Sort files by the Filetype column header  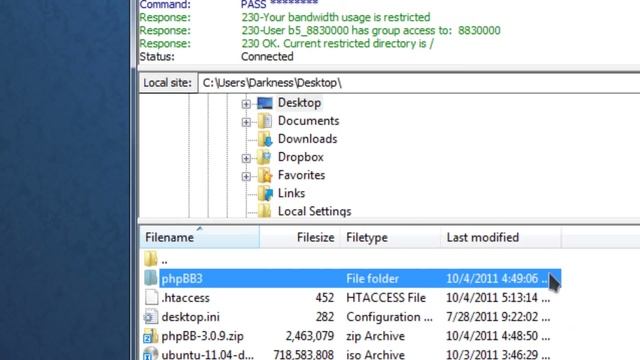(391, 237)
